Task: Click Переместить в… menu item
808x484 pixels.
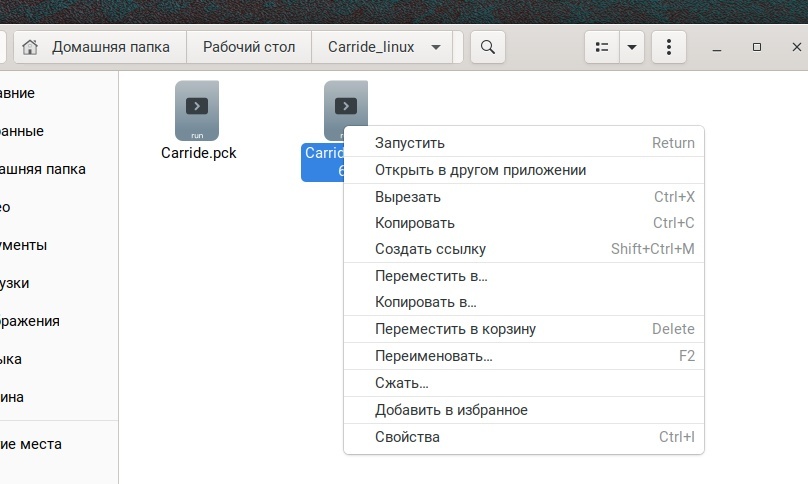Action: point(431,276)
